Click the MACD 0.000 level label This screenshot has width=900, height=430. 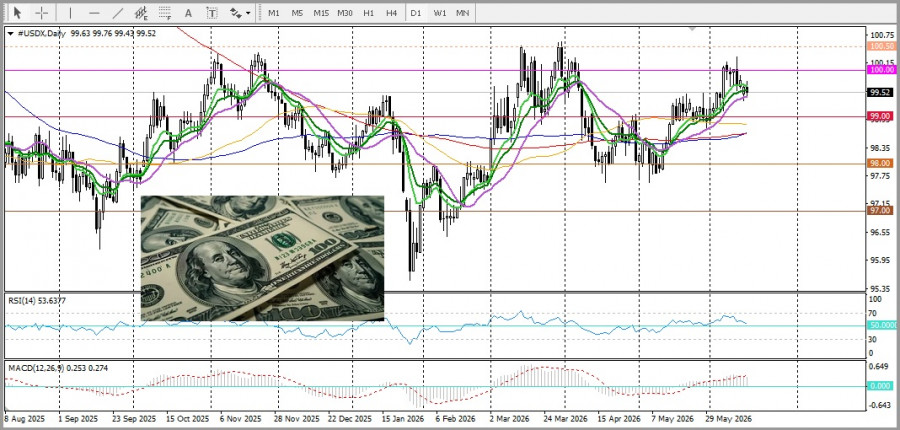point(881,386)
